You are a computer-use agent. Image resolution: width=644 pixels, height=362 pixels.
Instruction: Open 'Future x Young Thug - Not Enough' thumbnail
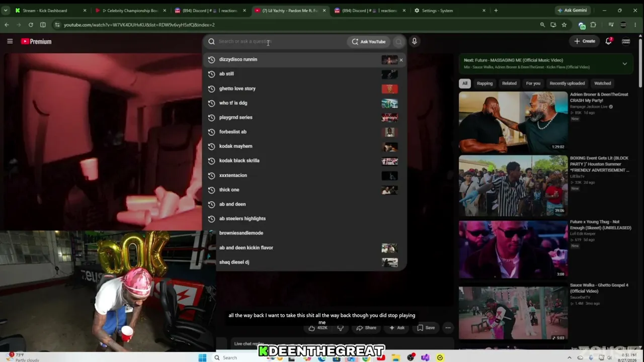[x=513, y=249]
